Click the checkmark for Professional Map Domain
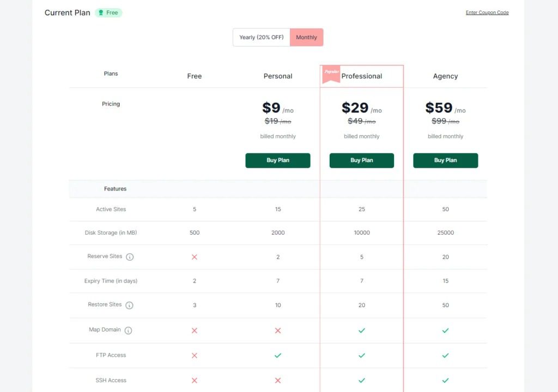This screenshot has height=392, width=558. coord(362,330)
